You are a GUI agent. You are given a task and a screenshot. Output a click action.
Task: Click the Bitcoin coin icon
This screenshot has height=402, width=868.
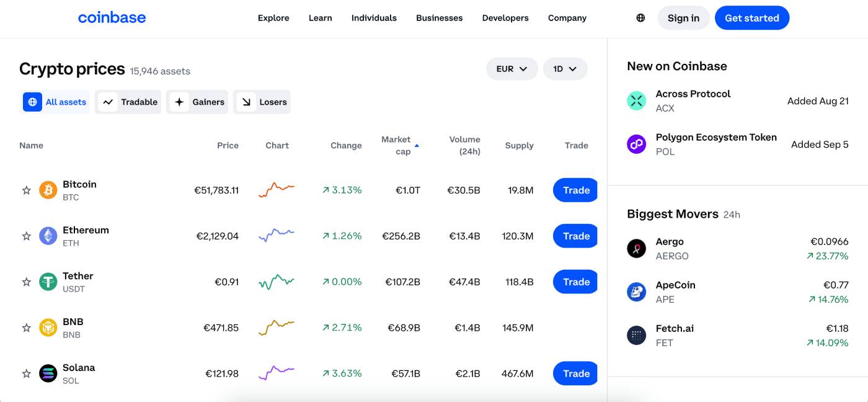[48, 190]
